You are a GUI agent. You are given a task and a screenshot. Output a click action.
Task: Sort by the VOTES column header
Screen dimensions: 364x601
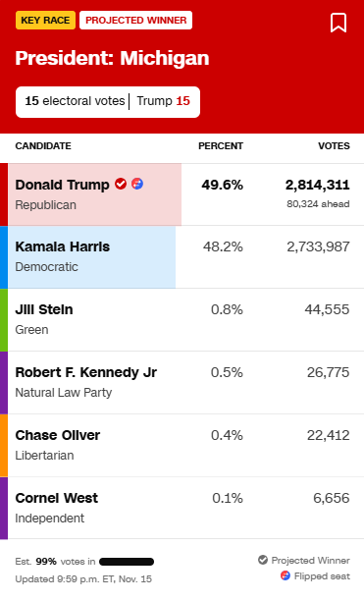click(x=334, y=146)
